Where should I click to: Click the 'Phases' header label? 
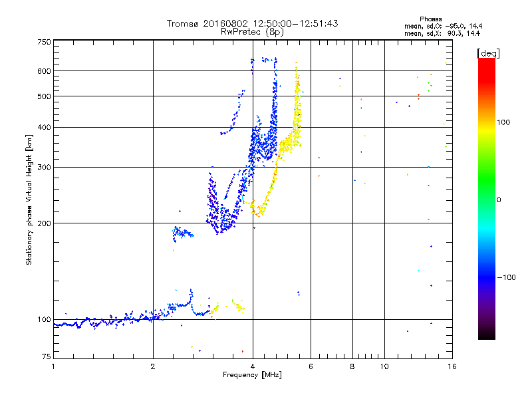click(430, 19)
